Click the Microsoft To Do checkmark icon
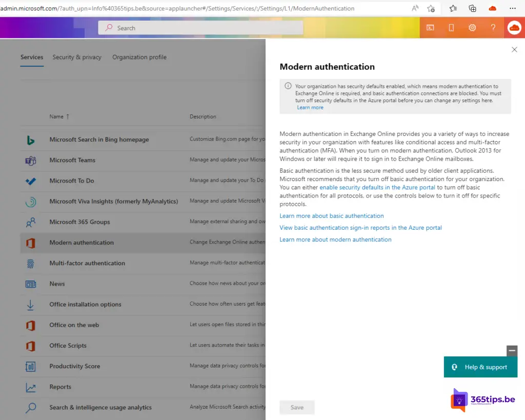 tap(30, 181)
